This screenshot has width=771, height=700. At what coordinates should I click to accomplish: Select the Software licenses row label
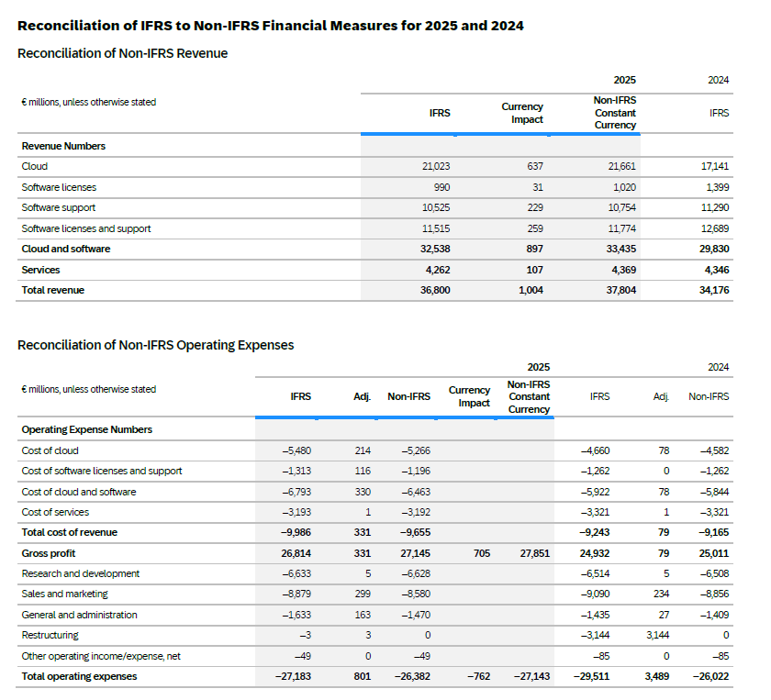[59, 187]
